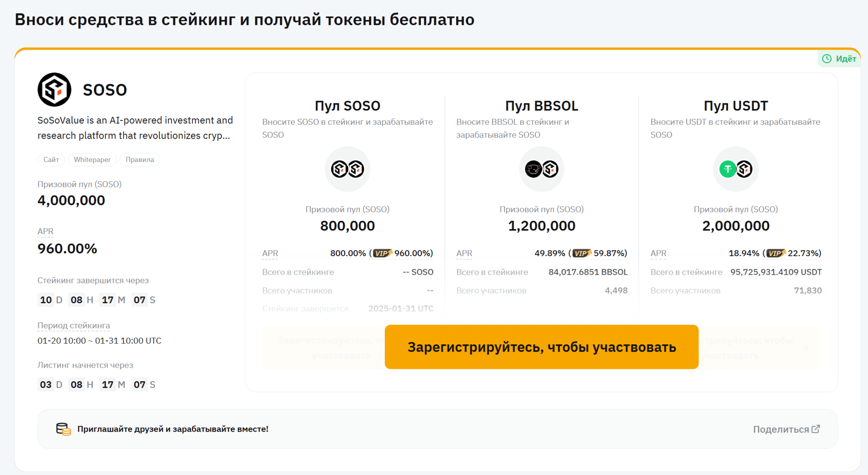Viewport: 868px width, 475px height.
Task: Click the SOSO pool pair icon
Action: pos(347,169)
